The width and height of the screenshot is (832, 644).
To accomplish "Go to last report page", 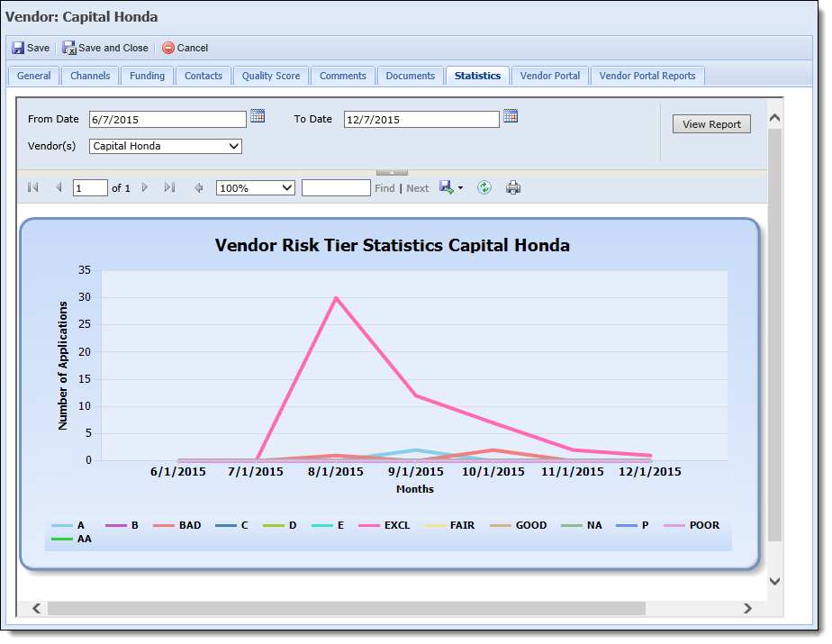I will [x=170, y=187].
